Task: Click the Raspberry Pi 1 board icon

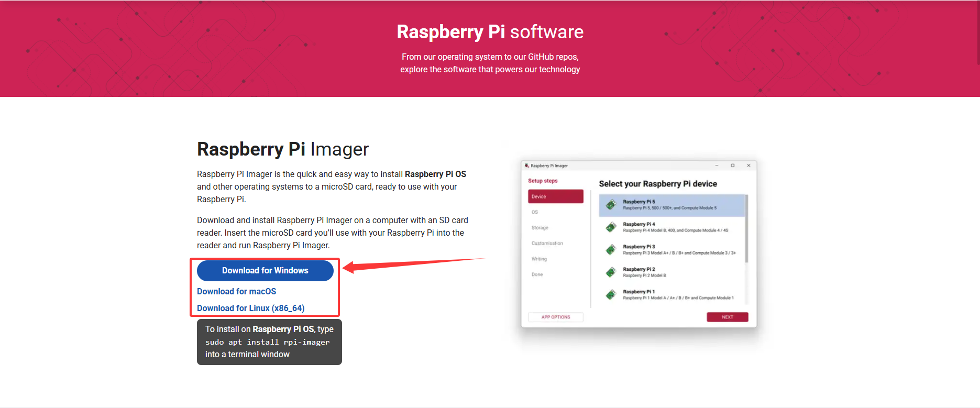Action: 611,295
